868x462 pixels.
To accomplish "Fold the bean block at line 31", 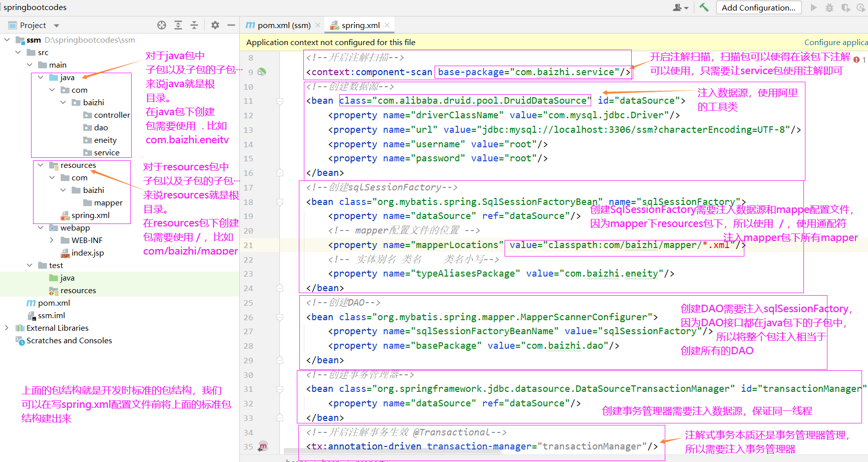I will [280, 389].
